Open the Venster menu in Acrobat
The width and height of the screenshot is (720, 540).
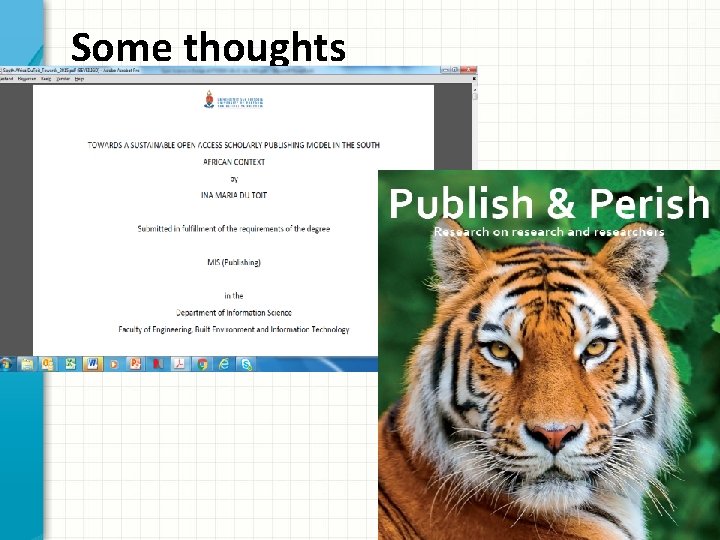click(x=63, y=79)
